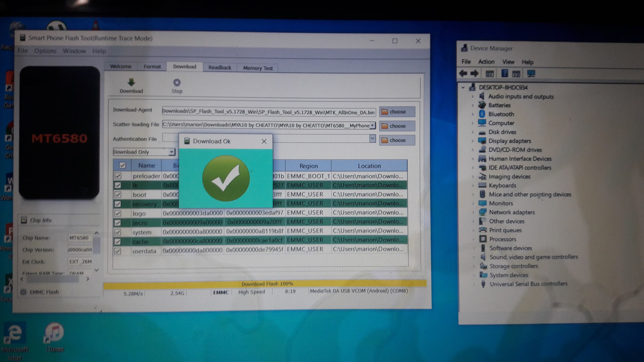Click the Name column header
This screenshot has height=362, width=644.
click(146, 165)
